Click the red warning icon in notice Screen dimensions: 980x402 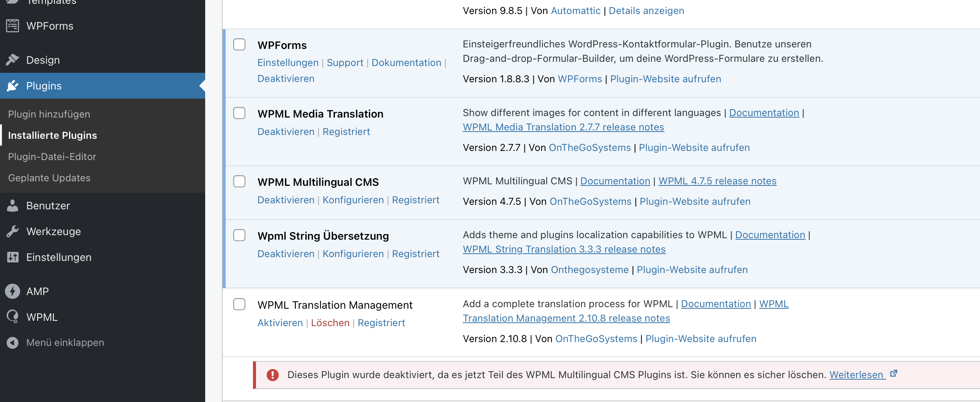click(x=272, y=375)
